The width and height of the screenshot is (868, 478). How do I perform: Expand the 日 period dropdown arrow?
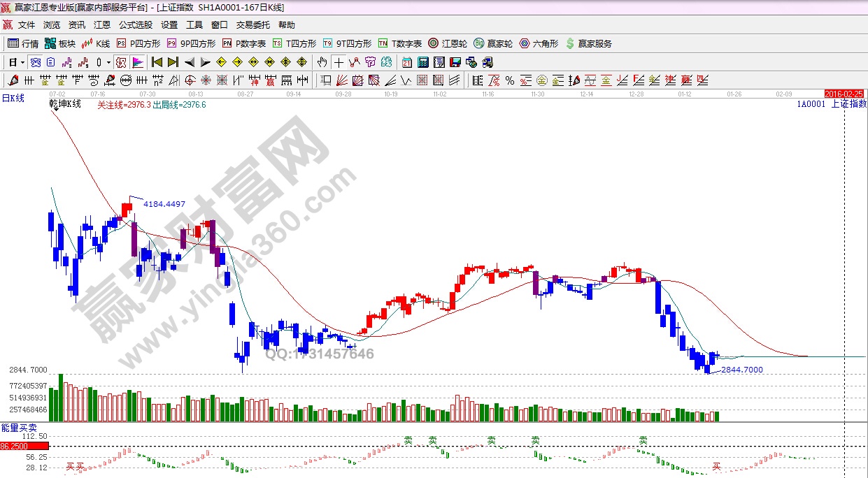pyautogui.click(x=22, y=62)
